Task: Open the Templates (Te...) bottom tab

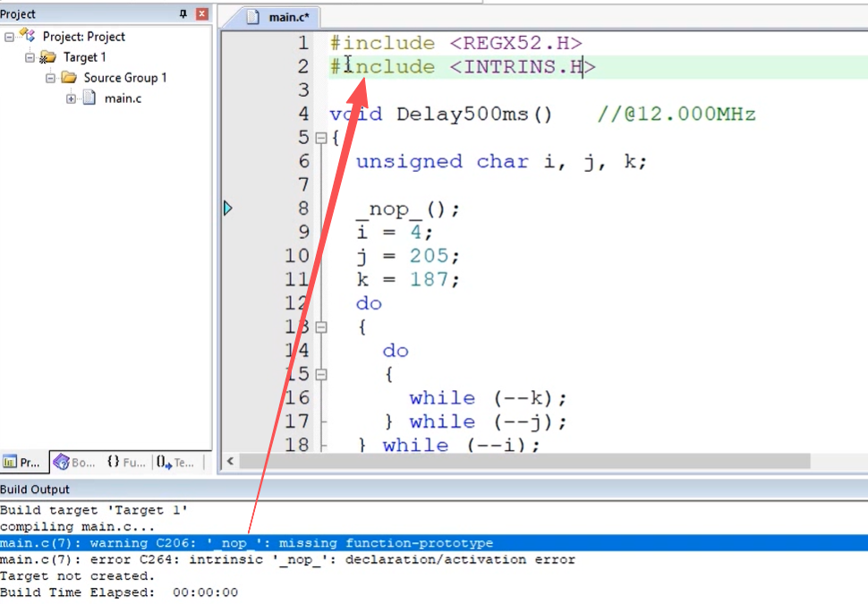Action: point(174,463)
